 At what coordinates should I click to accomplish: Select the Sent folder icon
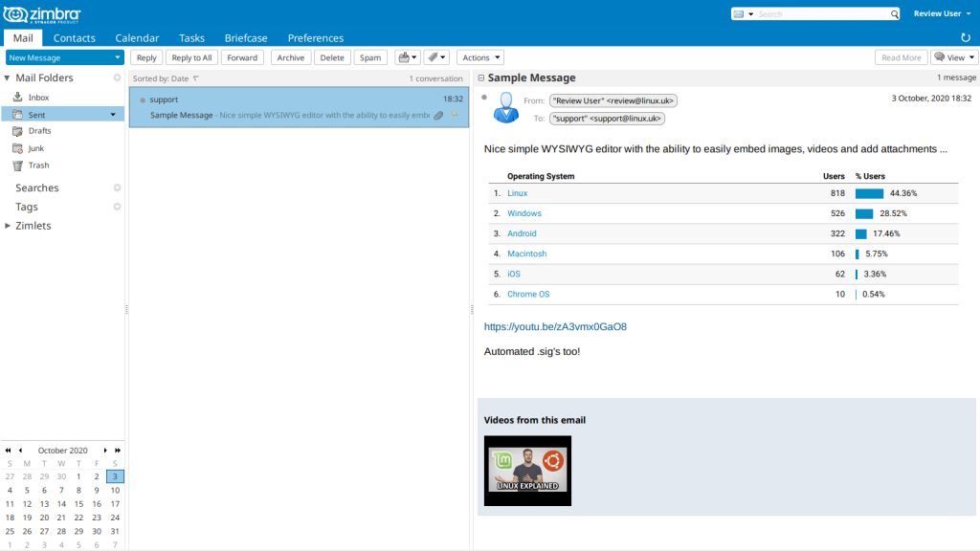click(17, 115)
